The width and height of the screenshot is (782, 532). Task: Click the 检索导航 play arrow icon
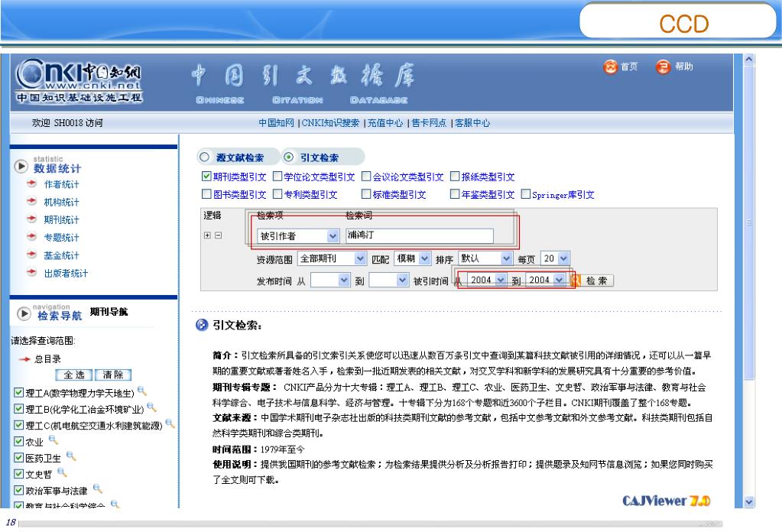24,313
